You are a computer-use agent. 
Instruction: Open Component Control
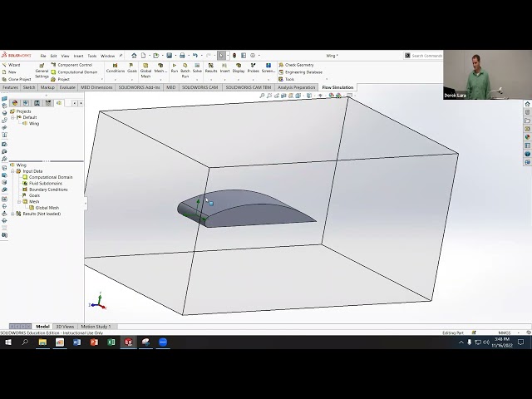click(x=71, y=65)
